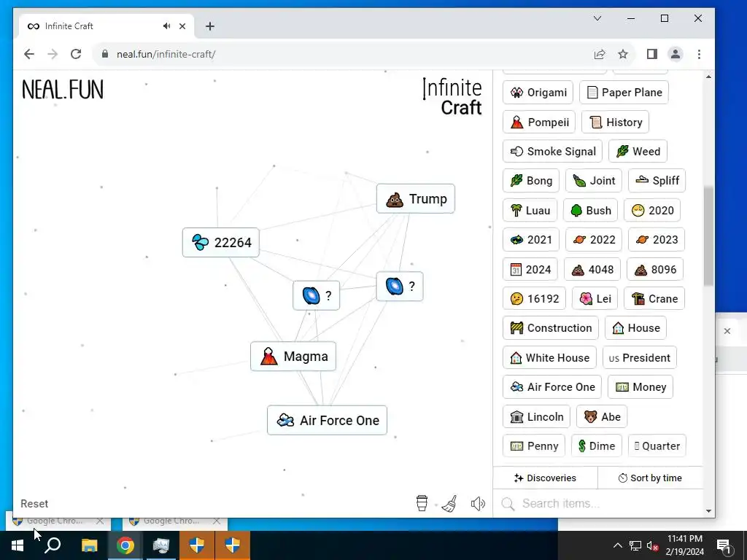
Task: Select the Pompeii item
Action: 539,122
